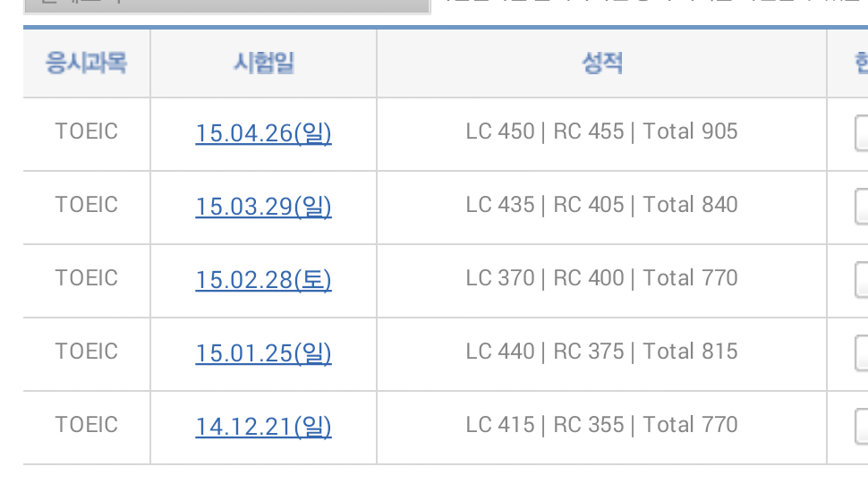Image resolution: width=868 pixels, height=492 pixels.
Task: Click the 응시과목 column header
Action: pos(86,64)
